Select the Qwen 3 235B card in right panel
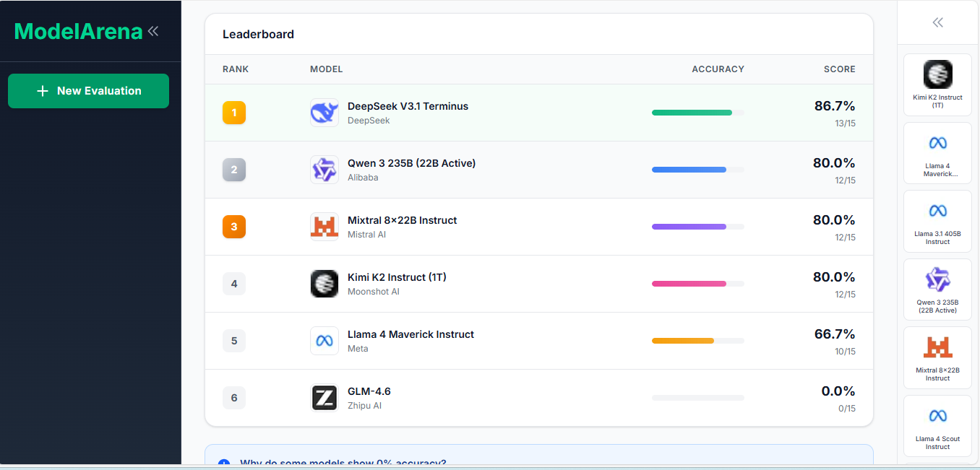 [937, 290]
